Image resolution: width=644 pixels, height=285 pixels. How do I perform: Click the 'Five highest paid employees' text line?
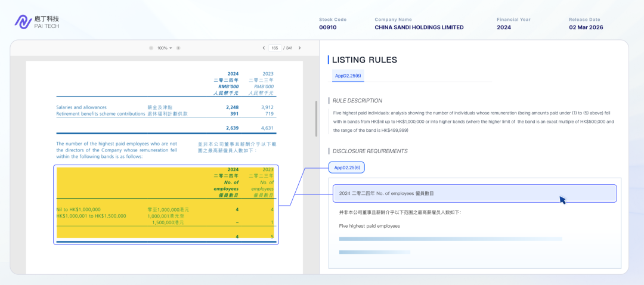(x=369, y=226)
